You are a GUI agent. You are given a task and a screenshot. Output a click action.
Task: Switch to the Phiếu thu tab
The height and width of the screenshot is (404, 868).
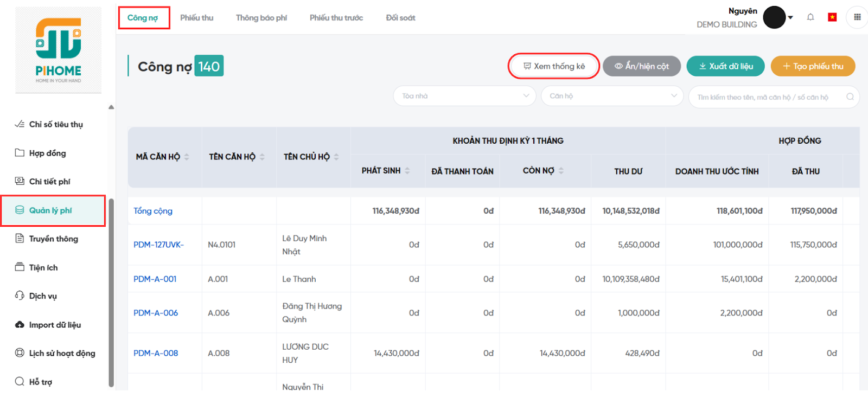[x=196, y=18]
